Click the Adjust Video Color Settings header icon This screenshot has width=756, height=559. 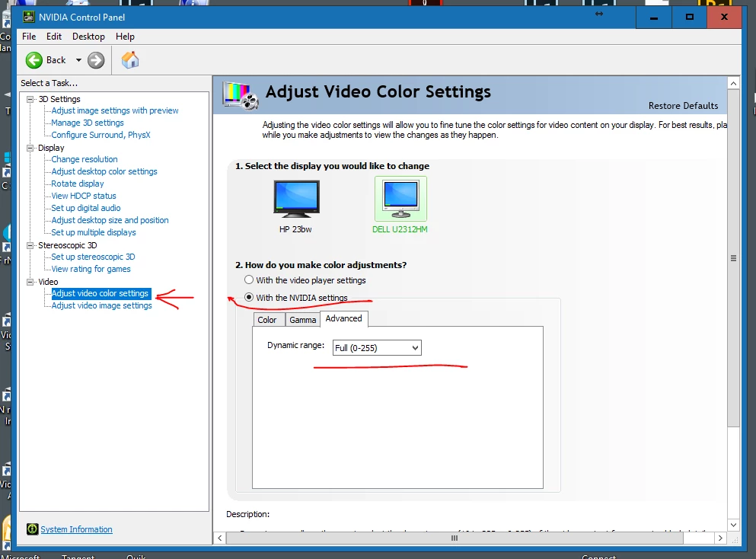tap(240, 95)
